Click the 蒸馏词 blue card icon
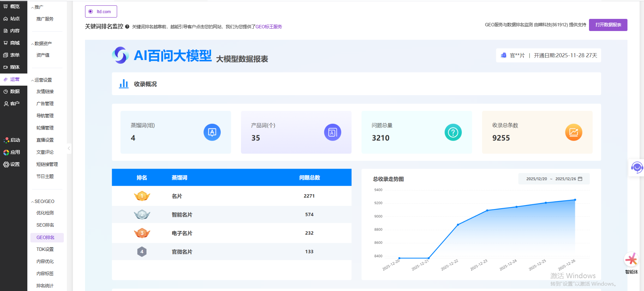 [212, 133]
